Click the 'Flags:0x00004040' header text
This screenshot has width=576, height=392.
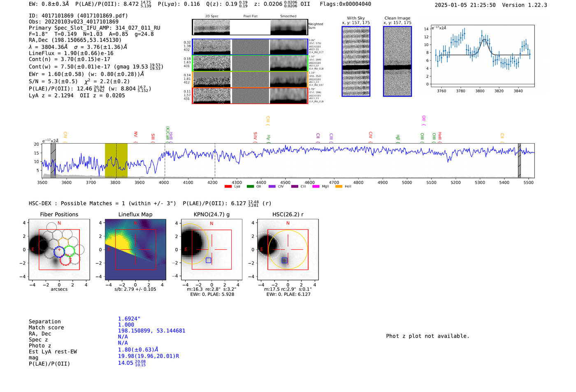tap(346, 4)
